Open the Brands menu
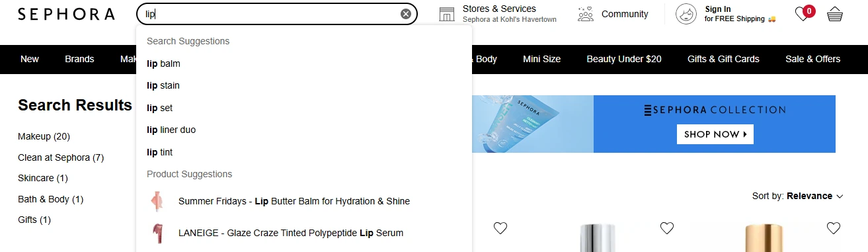Screen dimensions: 868x252 click(x=79, y=59)
